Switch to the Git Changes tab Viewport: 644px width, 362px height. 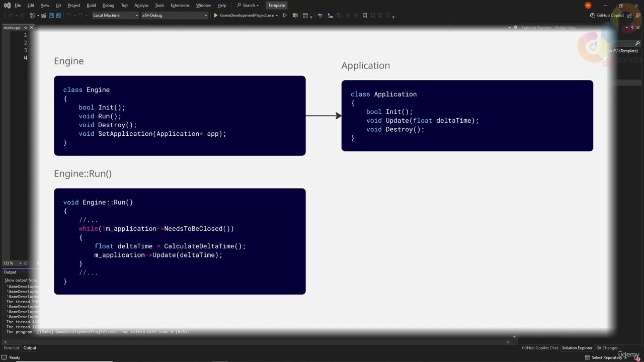coord(607,348)
